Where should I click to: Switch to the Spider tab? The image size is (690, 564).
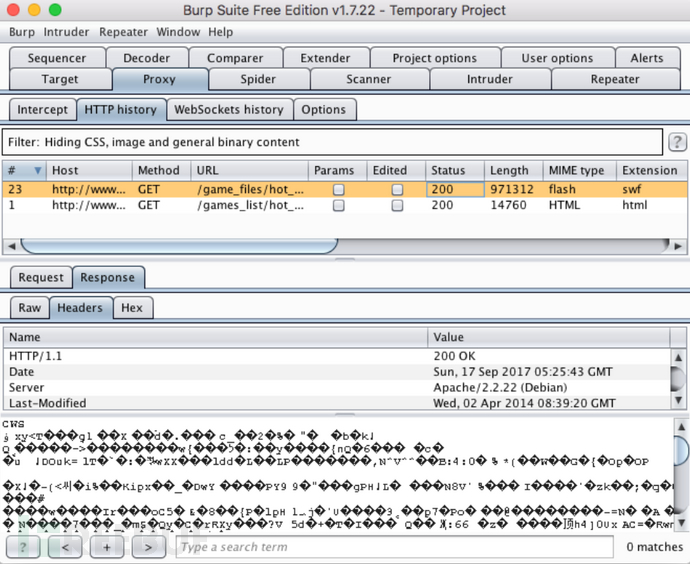point(258,79)
